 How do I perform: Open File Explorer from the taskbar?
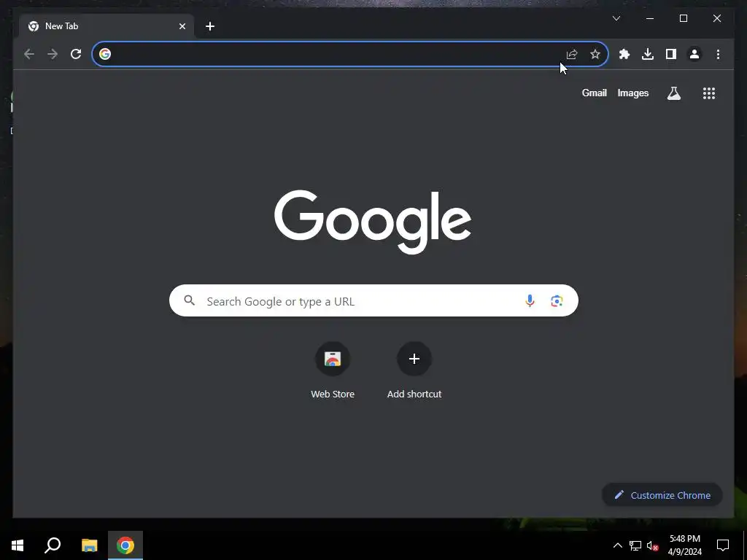89,545
